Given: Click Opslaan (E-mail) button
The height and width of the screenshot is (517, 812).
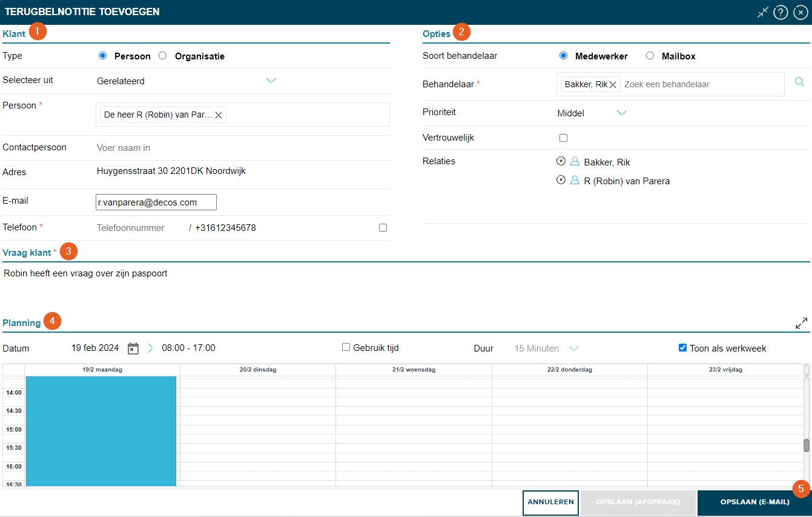Looking at the screenshot, I should coord(754,502).
